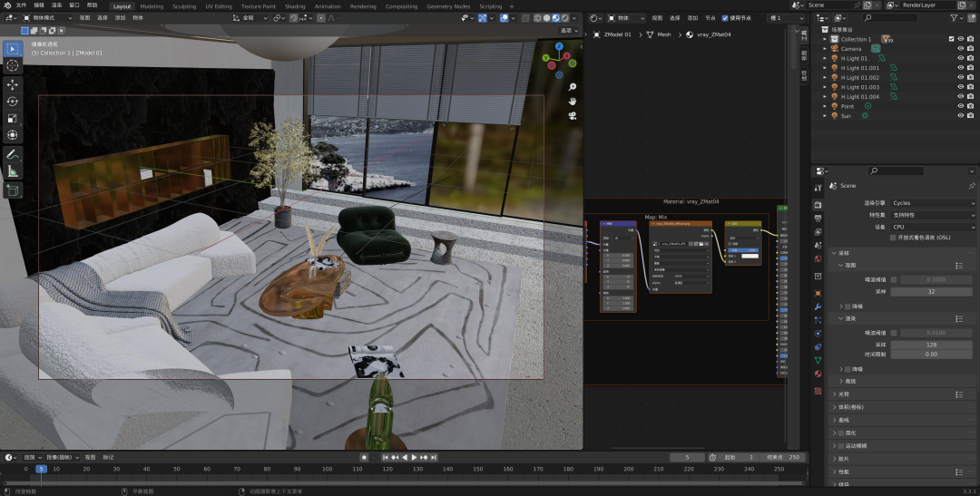Uncheck the Collection 1 exclude checkbox

951,39
